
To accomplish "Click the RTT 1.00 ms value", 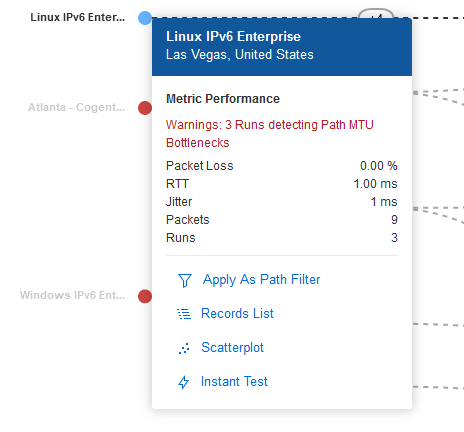I will coord(375,184).
